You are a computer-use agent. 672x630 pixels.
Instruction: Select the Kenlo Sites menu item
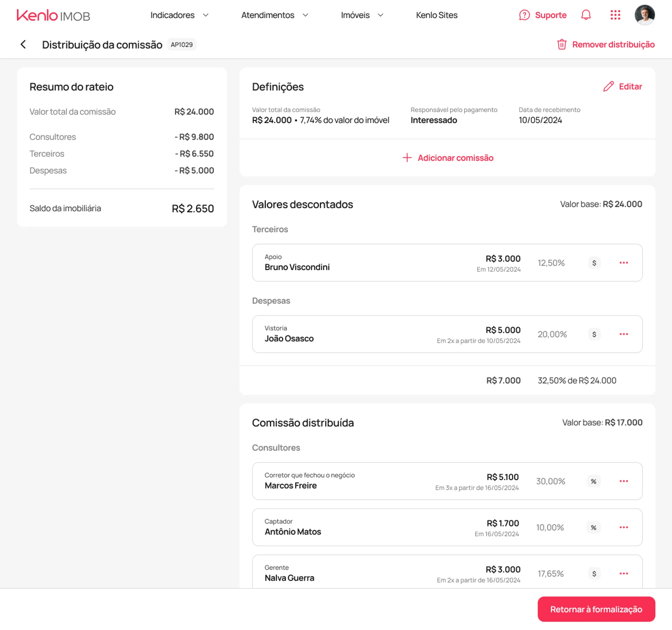point(436,15)
